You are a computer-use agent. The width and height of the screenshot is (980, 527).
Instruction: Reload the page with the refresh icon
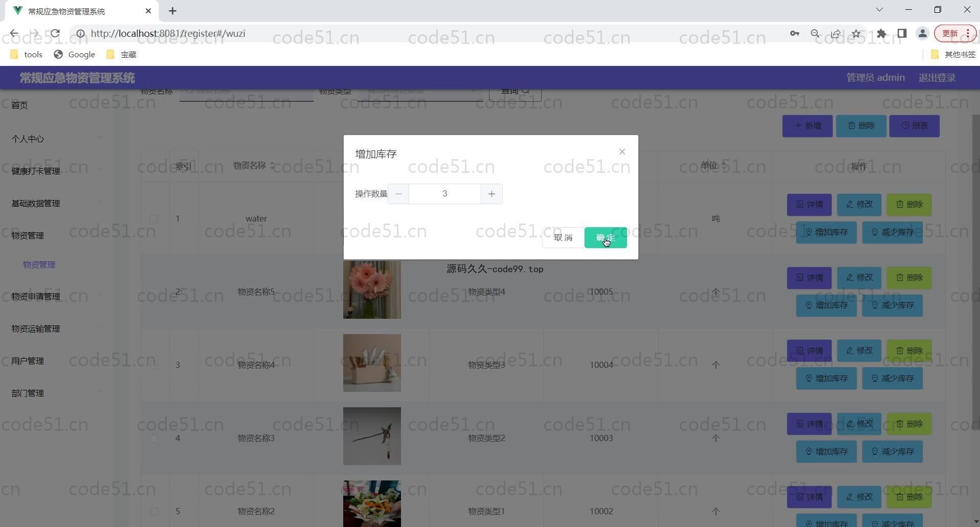click(55, 33)
